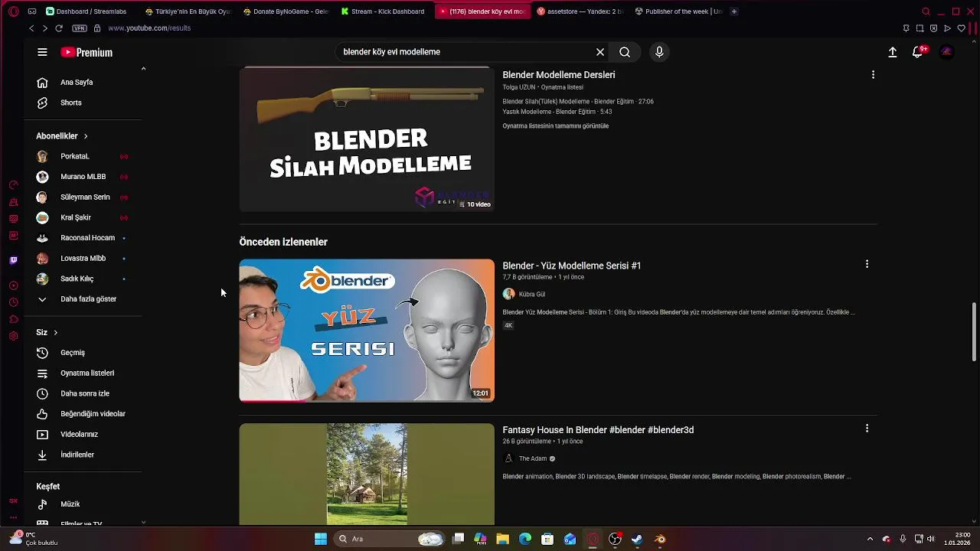Open the Blender Silah Modelleme playlist thumbnail
The image size is (980, 551).
click(x=367, y=139)
